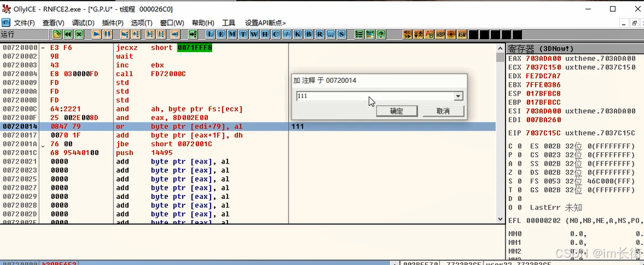Toggle the P flag value
This screenshot has width=644, height=265.
tap(519, 155)
